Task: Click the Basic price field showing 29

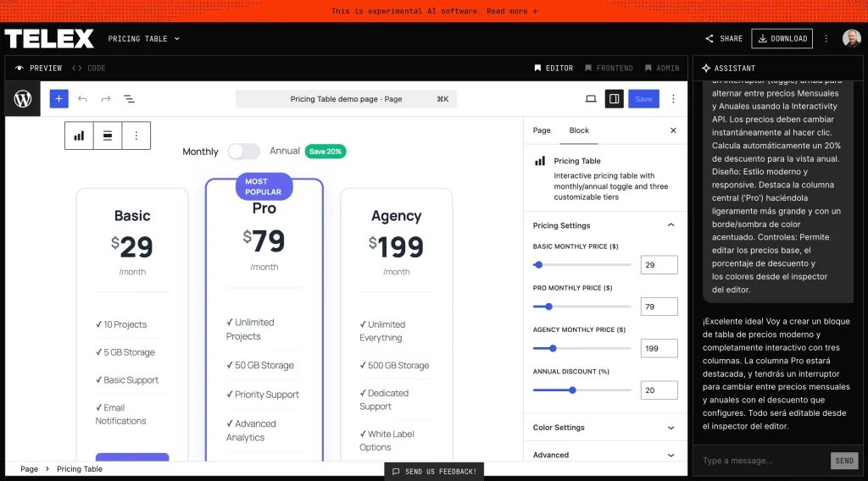Action: [659, 265]
